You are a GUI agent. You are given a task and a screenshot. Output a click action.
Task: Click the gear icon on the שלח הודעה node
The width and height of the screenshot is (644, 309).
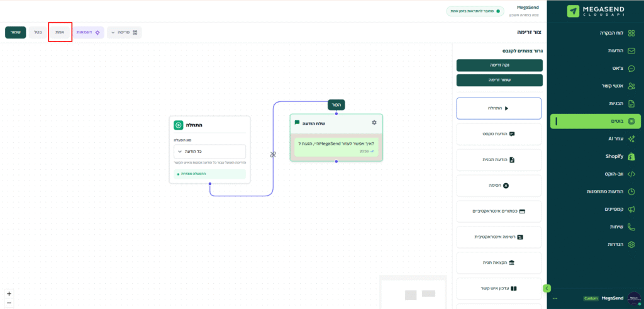coord(374,123)
